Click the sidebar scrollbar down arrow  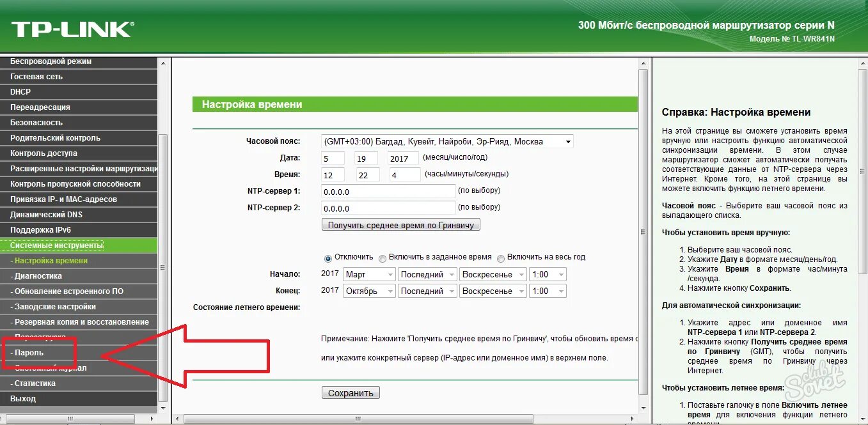pyautogui.click(x=162, y=407)
